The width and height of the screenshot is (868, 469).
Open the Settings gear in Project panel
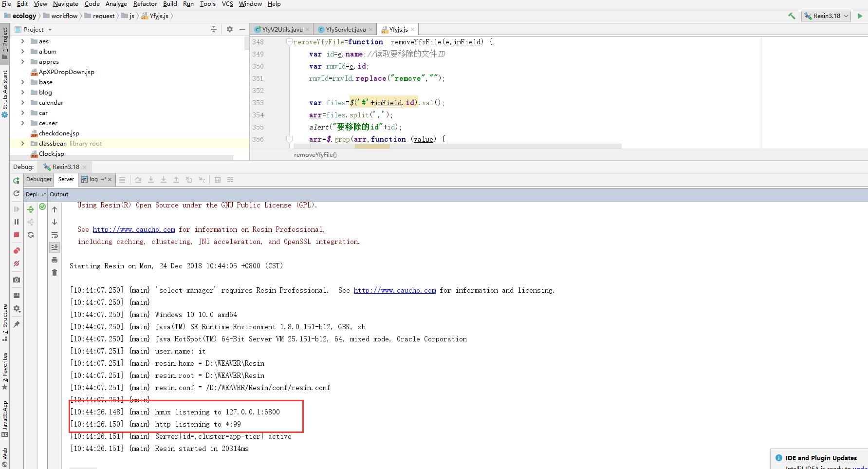(230, 29)
